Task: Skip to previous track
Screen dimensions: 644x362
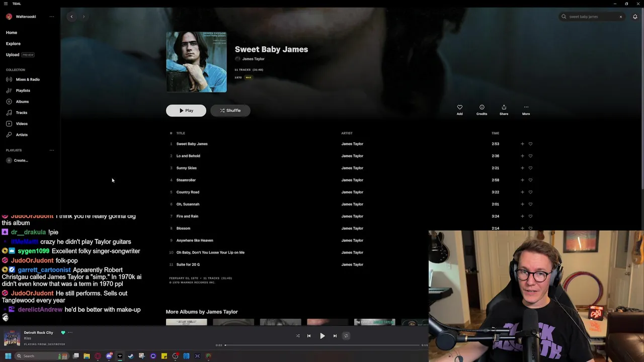Action: click(x=309, y=336)
